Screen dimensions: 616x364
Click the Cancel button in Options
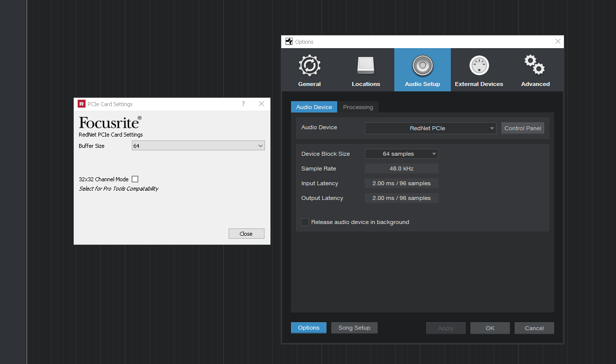coord(534,328)
